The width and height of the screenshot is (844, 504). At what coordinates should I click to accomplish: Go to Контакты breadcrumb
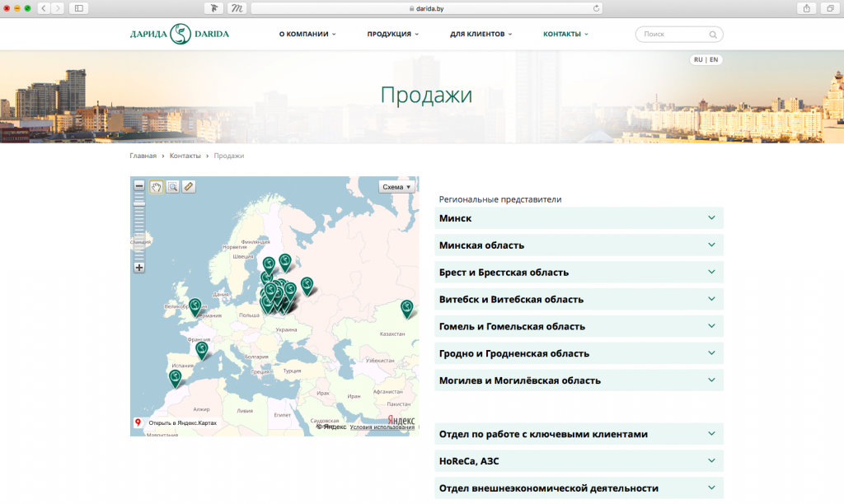pos(185,156)
